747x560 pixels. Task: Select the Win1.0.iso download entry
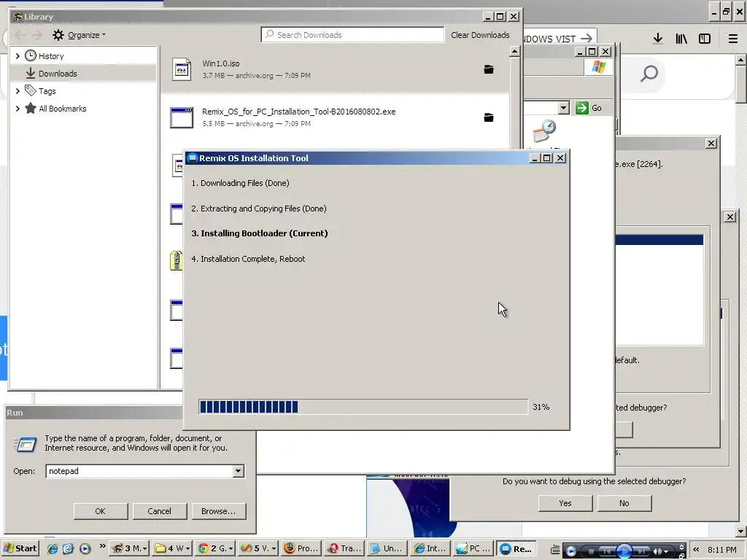335,69
